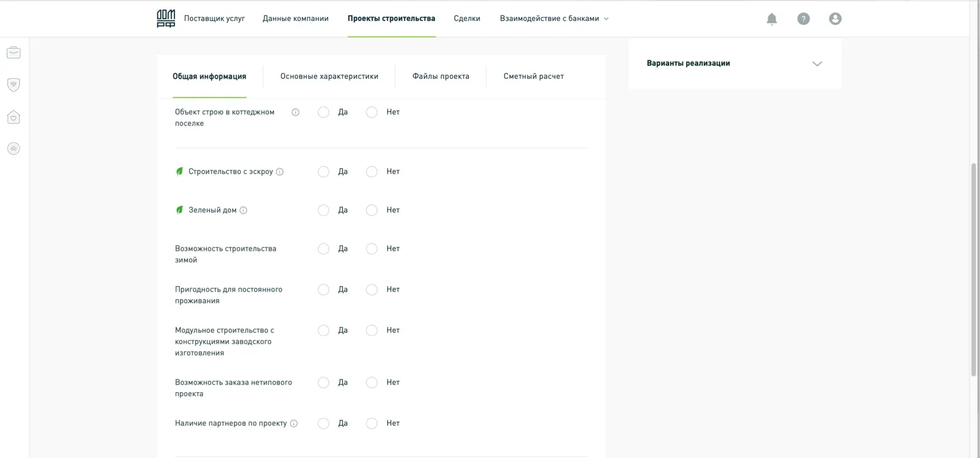Open Взаимодействие с банками dropdown menu
Viewport: 980px width, 458px height.
pos(554,19)
